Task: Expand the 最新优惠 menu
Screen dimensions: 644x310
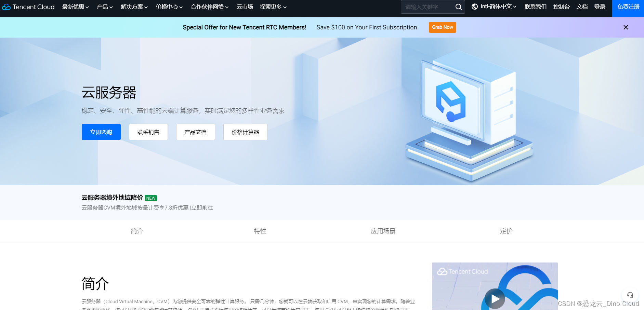Action: click(x=75, y=7)
